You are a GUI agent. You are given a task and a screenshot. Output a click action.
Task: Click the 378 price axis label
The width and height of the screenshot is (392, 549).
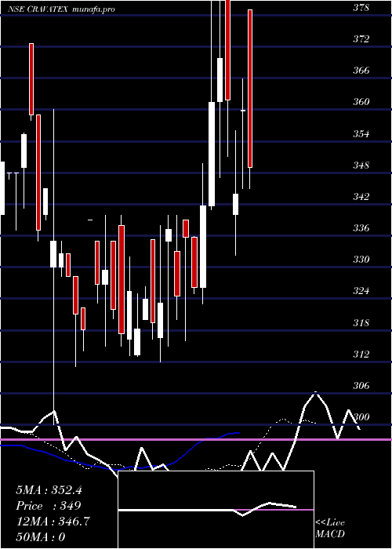361,7
